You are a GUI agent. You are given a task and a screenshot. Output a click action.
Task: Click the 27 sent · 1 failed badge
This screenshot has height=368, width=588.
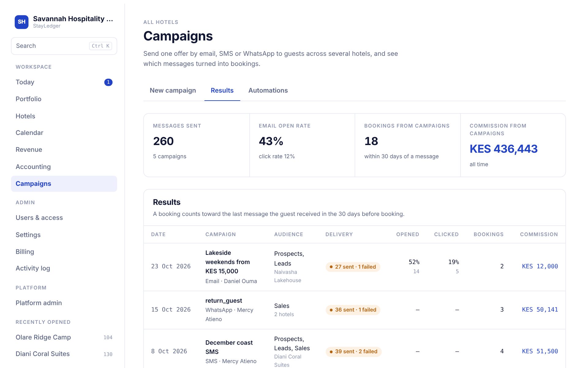353,267
